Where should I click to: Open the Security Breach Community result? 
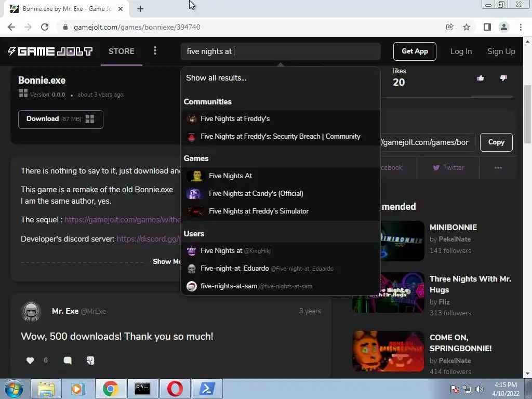280,137
